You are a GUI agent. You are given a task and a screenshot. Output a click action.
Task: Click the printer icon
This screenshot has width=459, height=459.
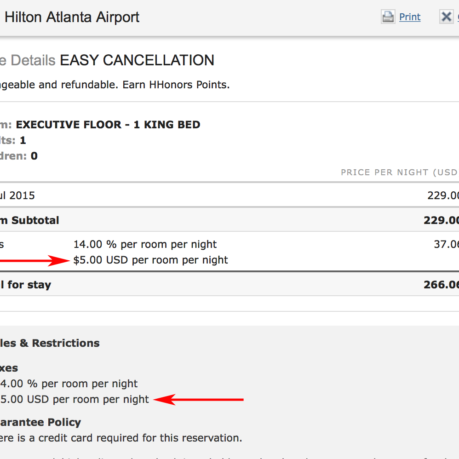[x=388, y=17]
